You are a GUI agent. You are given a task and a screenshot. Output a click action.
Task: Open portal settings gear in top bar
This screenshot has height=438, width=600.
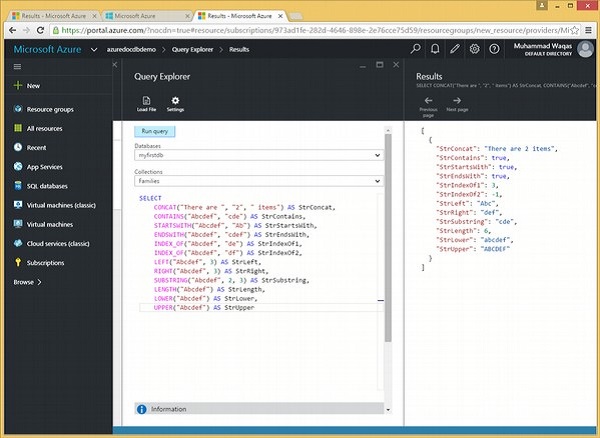point(474,48)
